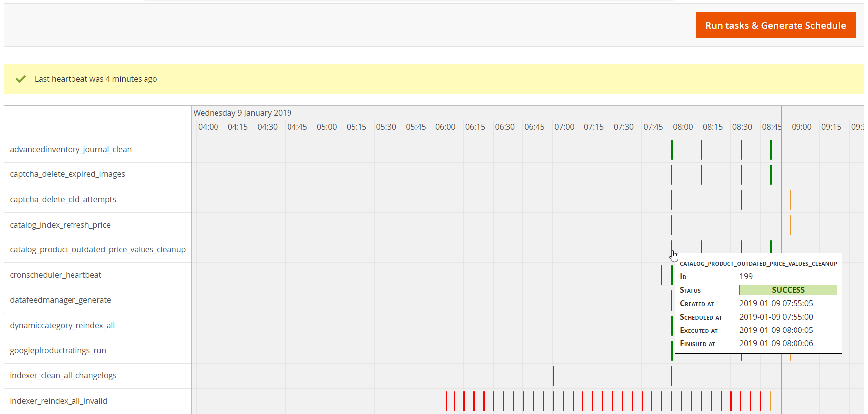Image resolution: width=868 pixels, height=414 pixels.
Task: Open the cronscheduler_heartbeat task label
Action: pos(56,275)
